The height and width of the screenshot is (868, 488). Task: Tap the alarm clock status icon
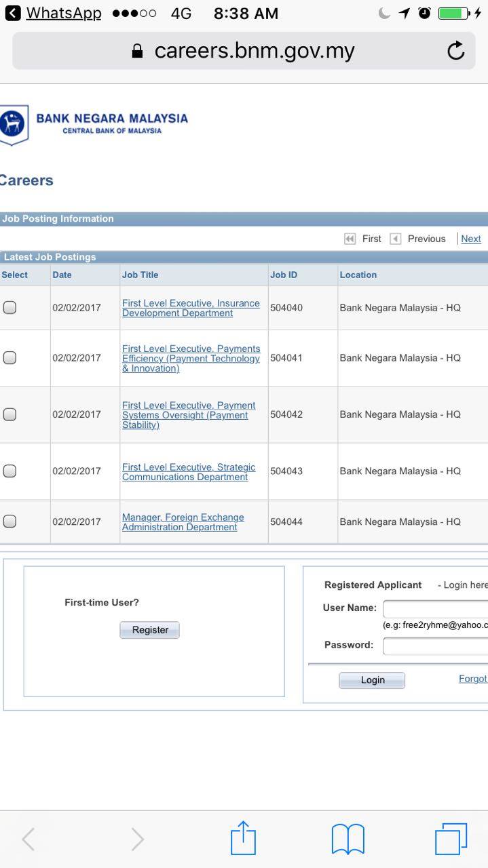(x=425, y=13)
